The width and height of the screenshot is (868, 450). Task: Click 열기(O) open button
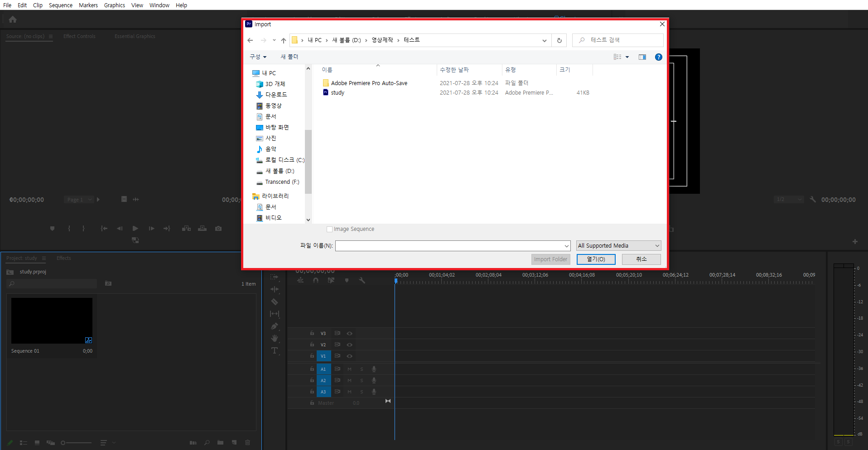pos(596,259)
